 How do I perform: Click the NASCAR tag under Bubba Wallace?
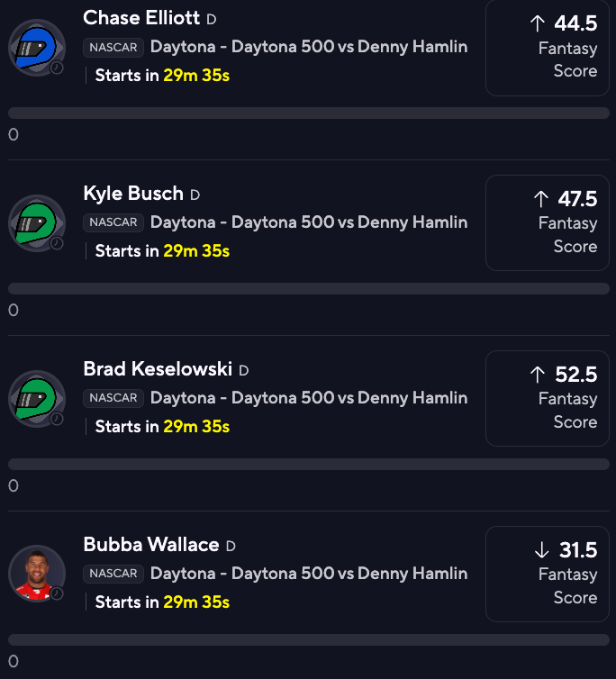113,574
